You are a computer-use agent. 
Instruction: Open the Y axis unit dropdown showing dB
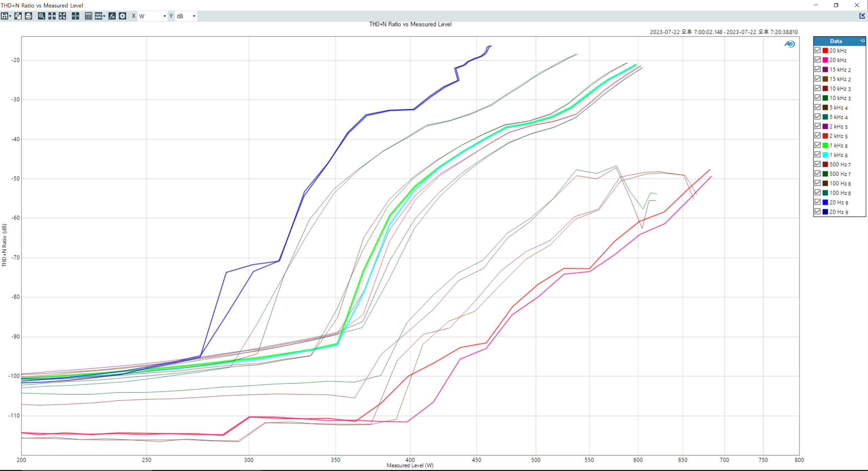pos(186,16)
